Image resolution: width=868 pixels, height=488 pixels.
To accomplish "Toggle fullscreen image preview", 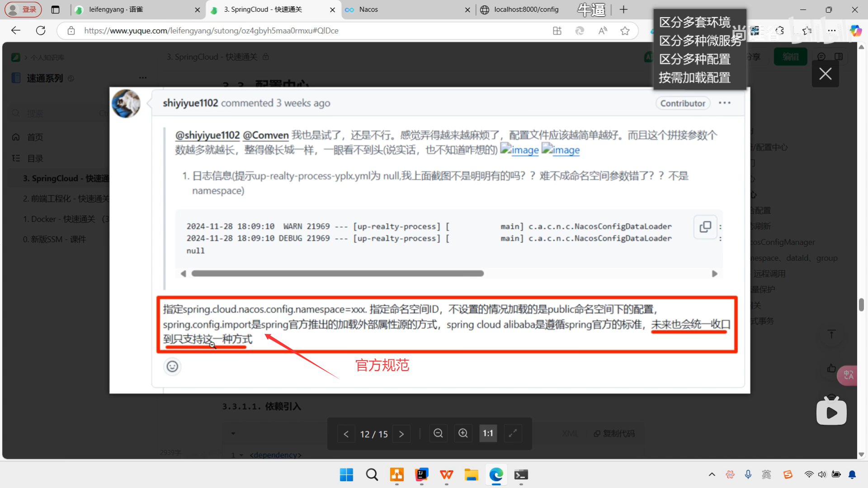I will pyautogui.click(x=513, y=433).
